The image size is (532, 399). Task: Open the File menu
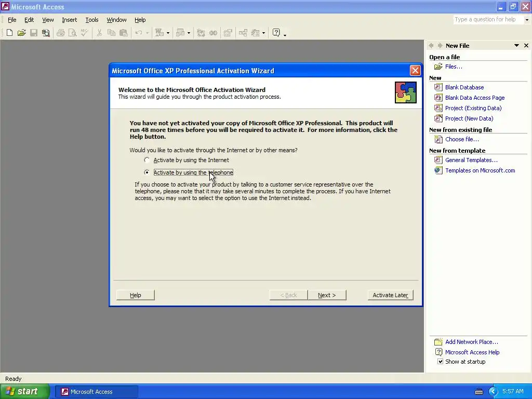(12, 20)
